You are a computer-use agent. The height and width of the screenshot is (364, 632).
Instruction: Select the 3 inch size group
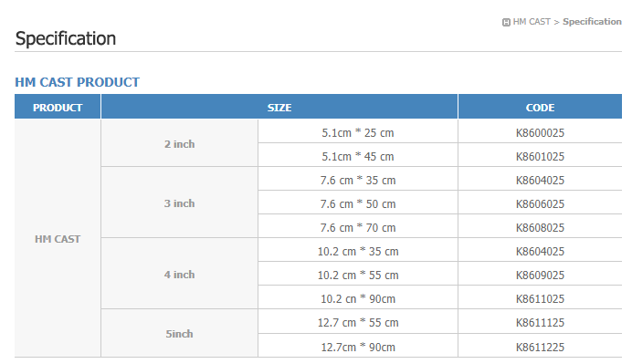click(179, 203)
